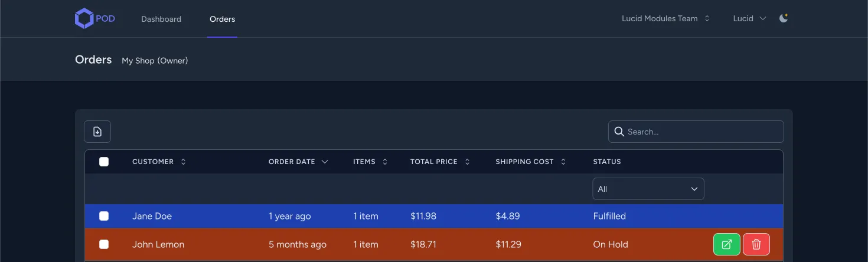Go to the Dashboard tab

pos(161,19)
